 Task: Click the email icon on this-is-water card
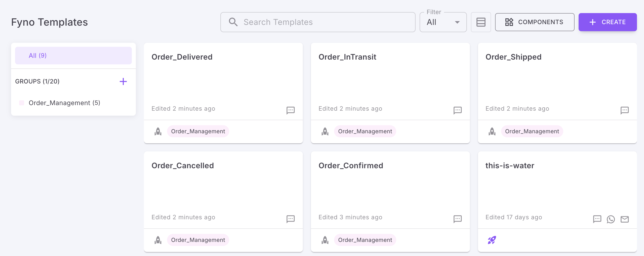point(624,219)
